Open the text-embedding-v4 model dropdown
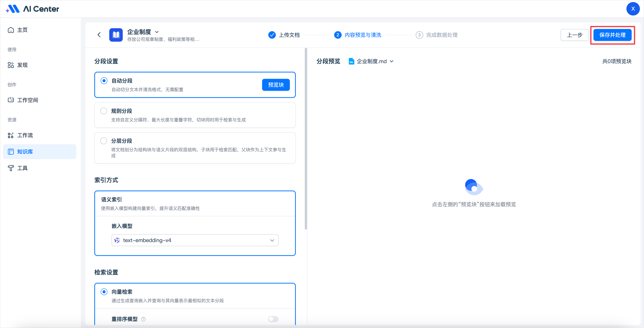Image resolution: width=644 pixels, height=328 pixels. (195, 240)
